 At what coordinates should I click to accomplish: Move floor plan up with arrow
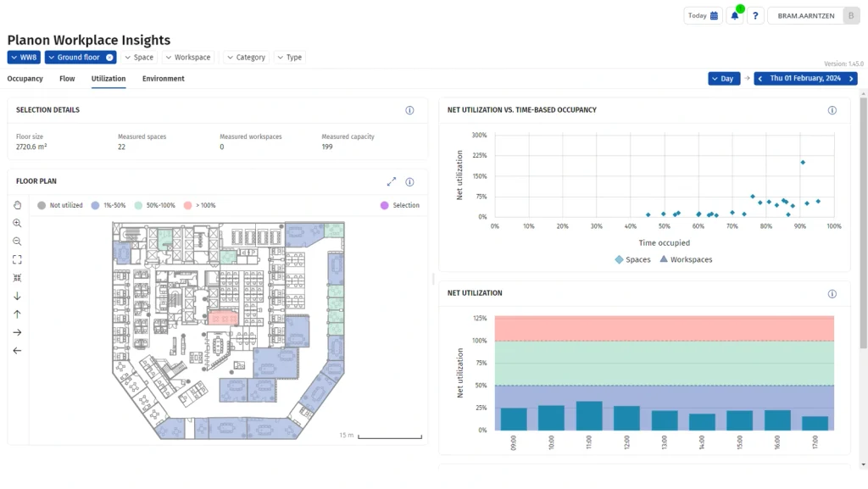coord(17,314)
